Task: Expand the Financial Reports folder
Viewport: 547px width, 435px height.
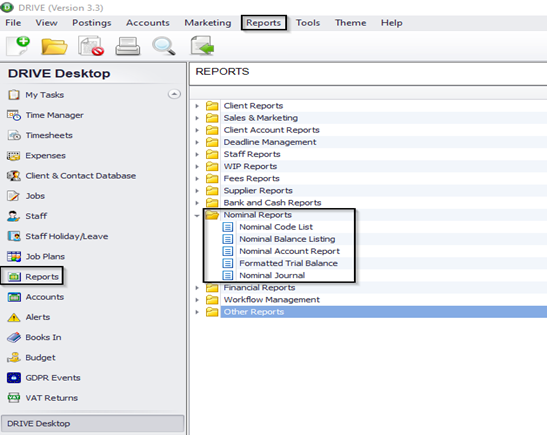Action: [x=197, y=288]
